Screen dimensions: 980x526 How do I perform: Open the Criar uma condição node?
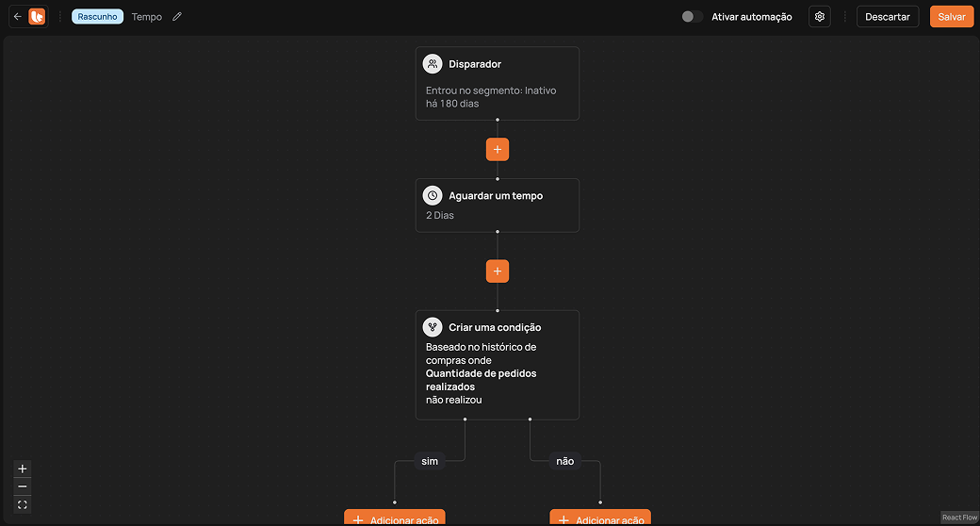click(498, 366)
